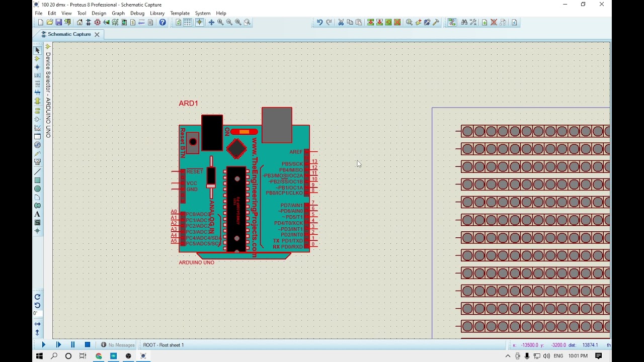Open a project with the folder icon
The width and height of the screenshot is (644, 362).
point(50,22)
